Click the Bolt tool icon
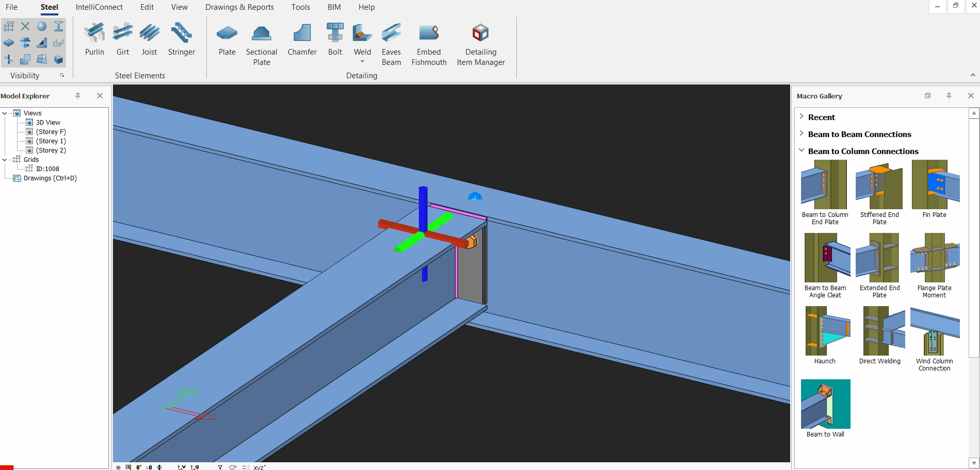Viewport: 980px width, 470px height. (335, 39)
